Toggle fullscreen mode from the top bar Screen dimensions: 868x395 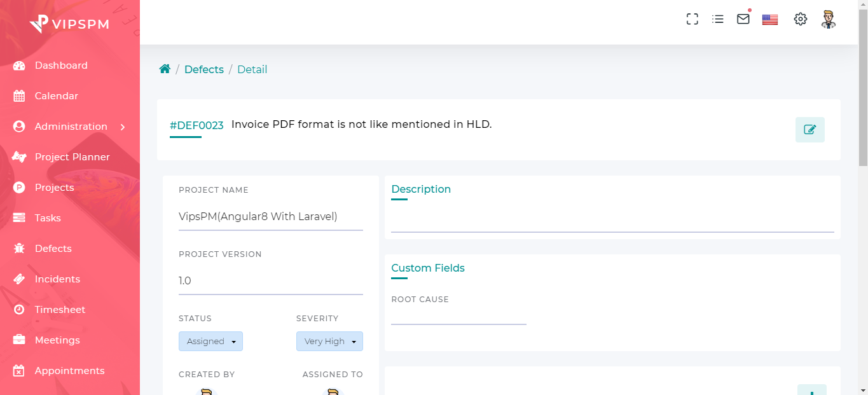tap(692, 19)
